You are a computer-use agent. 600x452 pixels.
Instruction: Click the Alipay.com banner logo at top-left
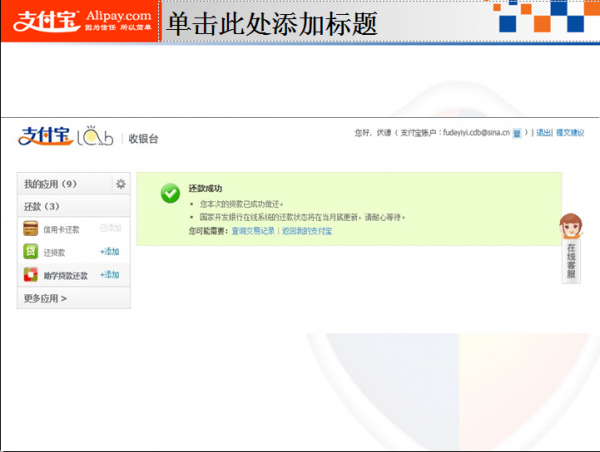coord(78,23)
